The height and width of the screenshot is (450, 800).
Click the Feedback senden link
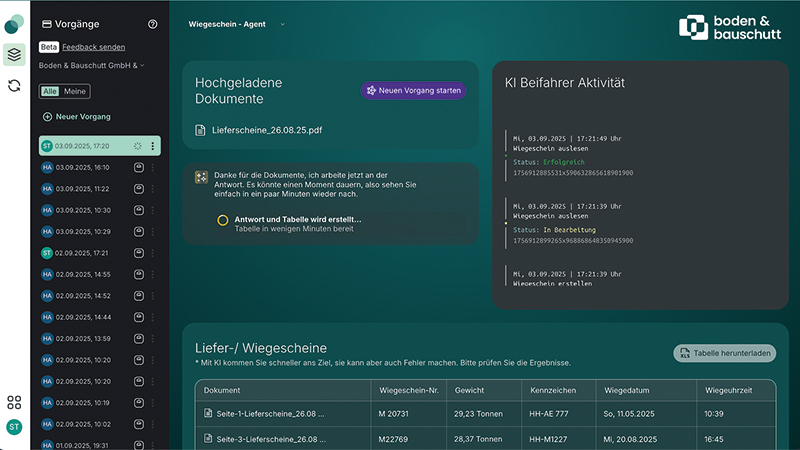click(x=93, y=47)
